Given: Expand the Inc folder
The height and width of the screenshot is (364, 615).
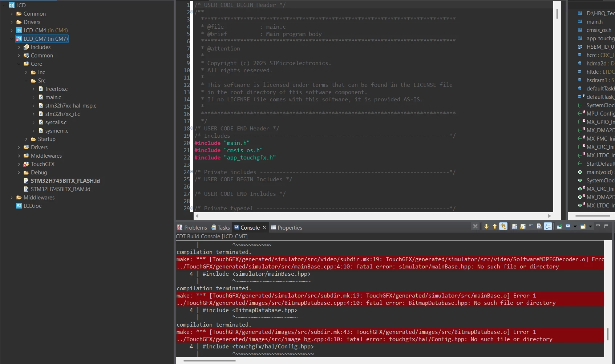Looking at the screenshot, I should point(26,72).
